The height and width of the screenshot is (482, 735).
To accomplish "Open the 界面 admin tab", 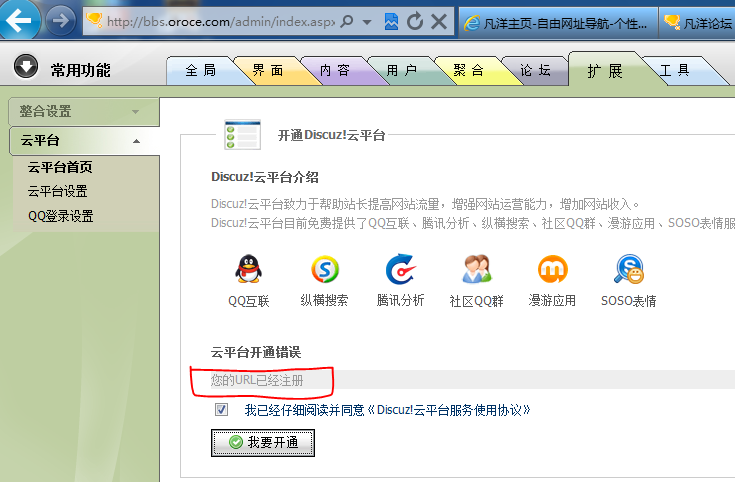I will (268, 70).
